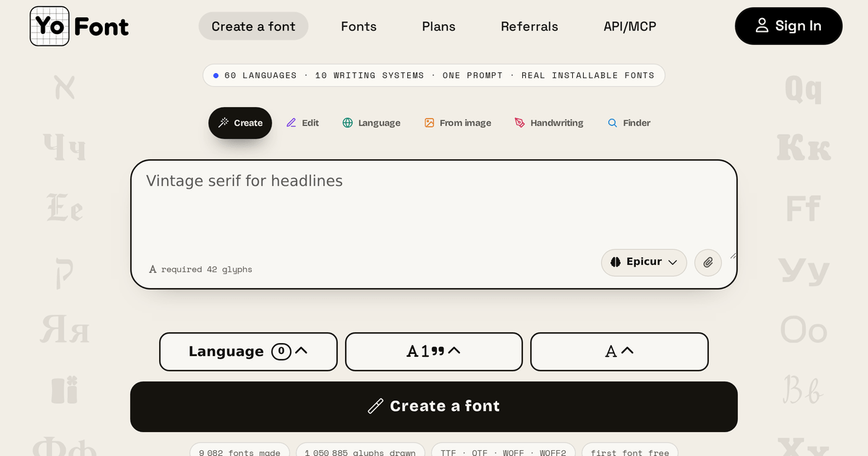Expand the single A style selector
The image size is (868, 456).
click(x=619, y=352)
